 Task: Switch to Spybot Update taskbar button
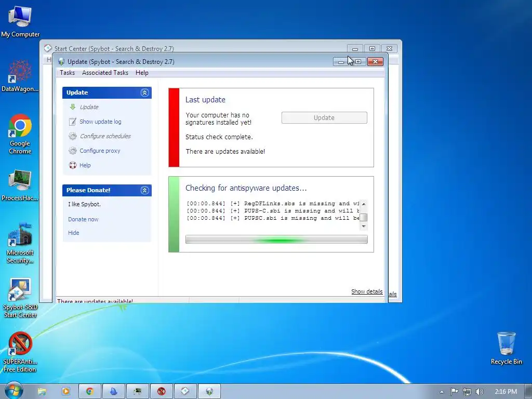(x=209, y=392)
